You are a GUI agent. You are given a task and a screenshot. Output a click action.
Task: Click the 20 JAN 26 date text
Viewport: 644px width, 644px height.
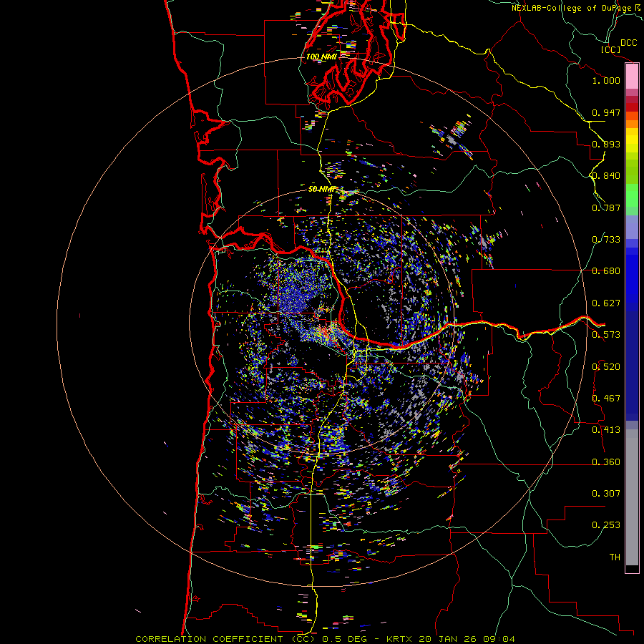[448, 639]
